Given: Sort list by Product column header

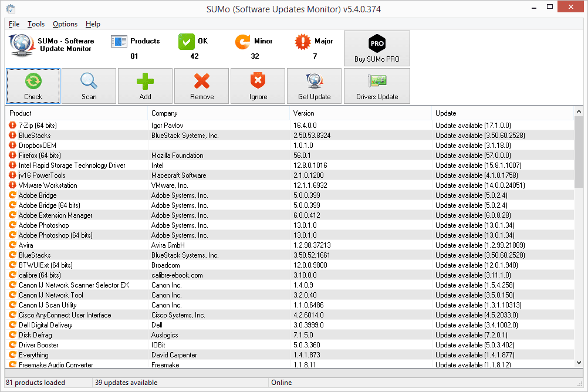Looking at the screenshot, I should (x=76, y=113).
